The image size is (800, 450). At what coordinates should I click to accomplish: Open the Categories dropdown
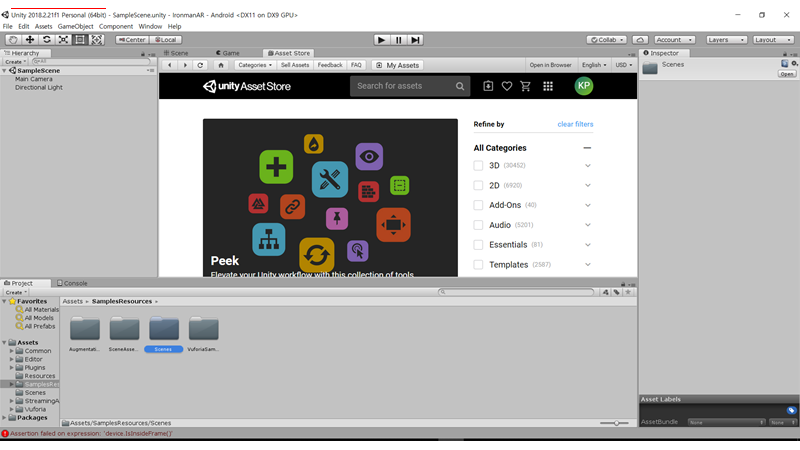(x=255, y=65)
